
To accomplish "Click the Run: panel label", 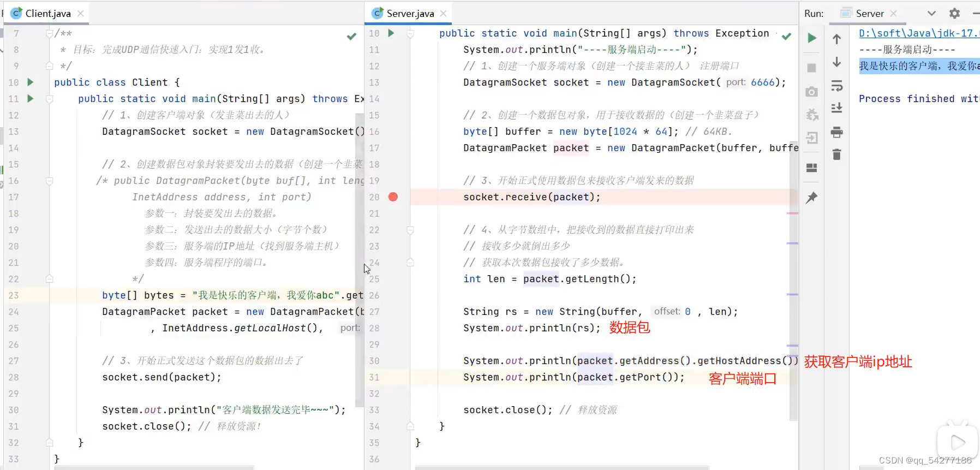I will coord(814,13).
